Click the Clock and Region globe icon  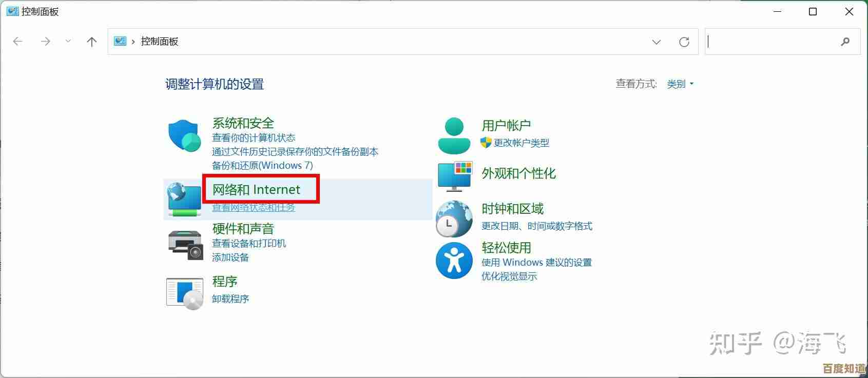(454, 219)
